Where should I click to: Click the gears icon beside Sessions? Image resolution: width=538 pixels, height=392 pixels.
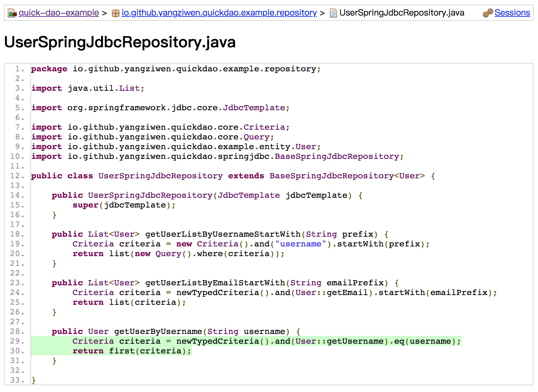click(x=488, y=13)
